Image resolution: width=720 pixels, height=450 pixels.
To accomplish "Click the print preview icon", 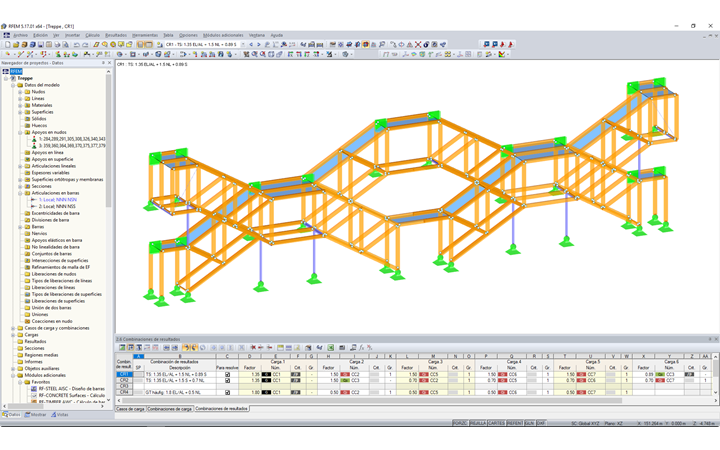I will pyautogui.click(x=65, y=45).
